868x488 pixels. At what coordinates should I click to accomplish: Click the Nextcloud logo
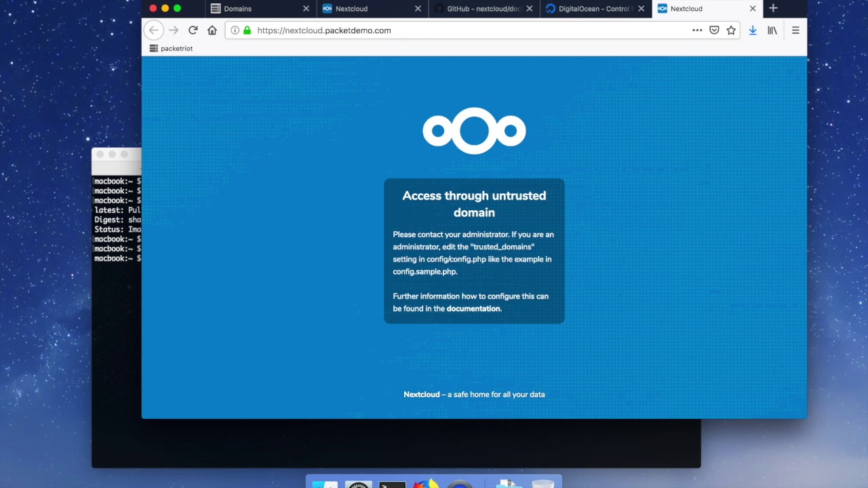tap(474, 131)
